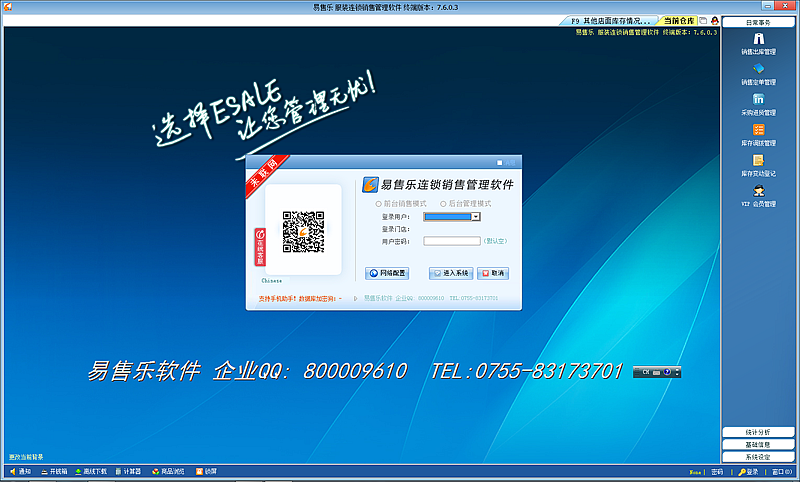
Task: Select 前台销售模式 radio button
Action: pyautogui.click(x=378, y=203)
